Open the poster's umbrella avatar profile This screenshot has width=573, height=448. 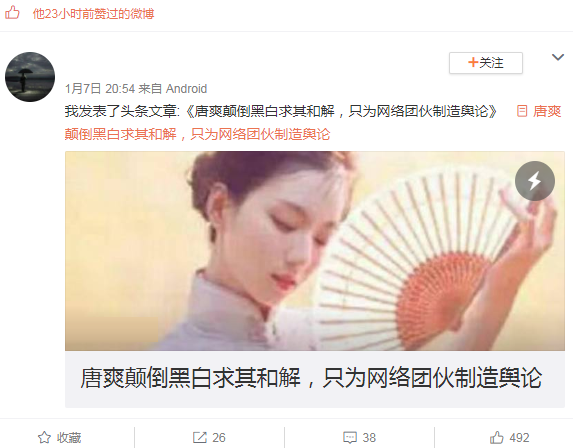click(30, 77)
